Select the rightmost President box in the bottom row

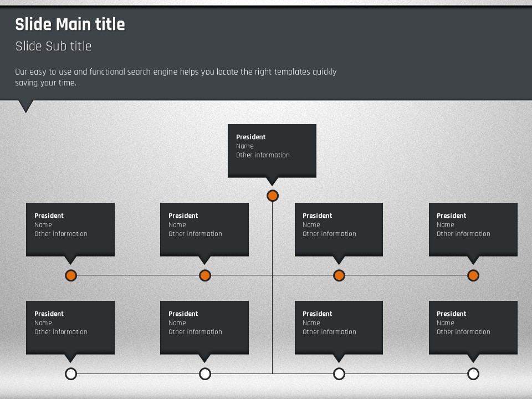473,327
